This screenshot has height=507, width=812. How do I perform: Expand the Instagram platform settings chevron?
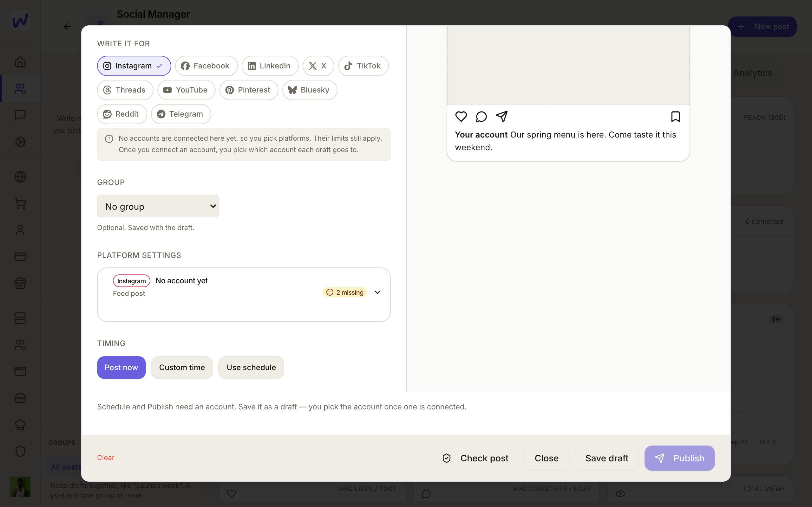377,292
